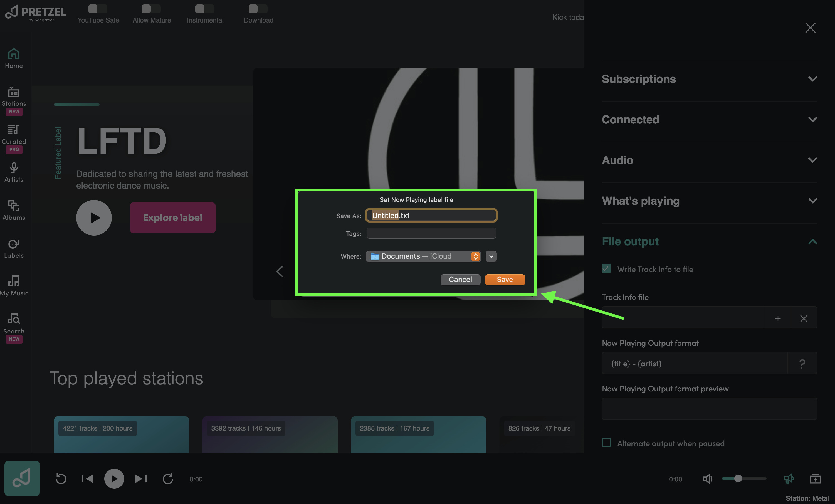Click the plus icon in Track Info file

(x=778, y=318)
